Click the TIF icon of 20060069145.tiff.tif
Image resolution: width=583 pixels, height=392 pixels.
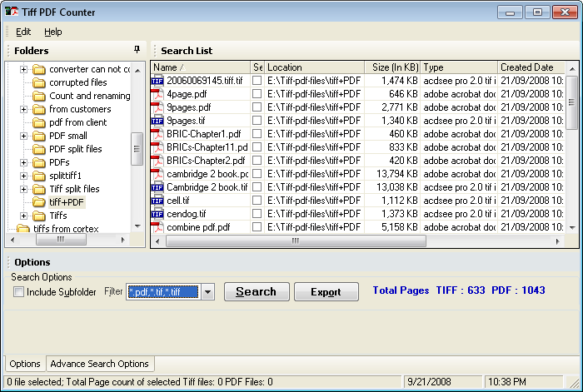pos(158,81)
